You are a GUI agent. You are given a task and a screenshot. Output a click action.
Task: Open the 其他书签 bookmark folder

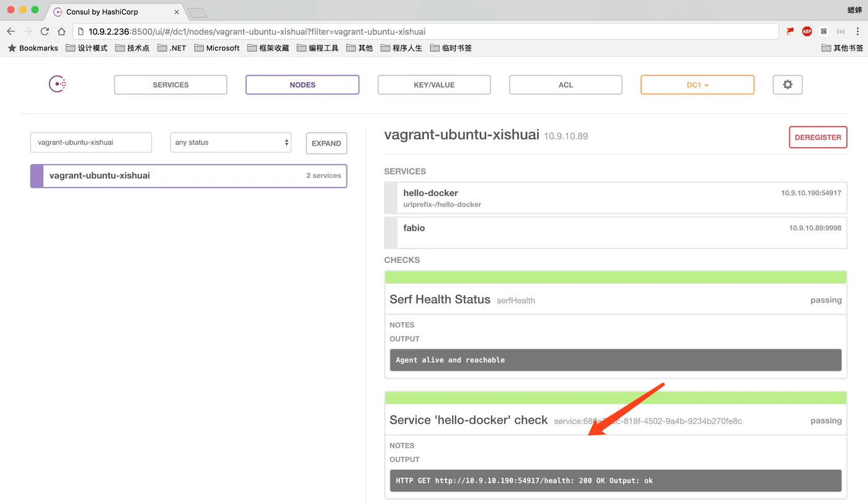[843, 48]
